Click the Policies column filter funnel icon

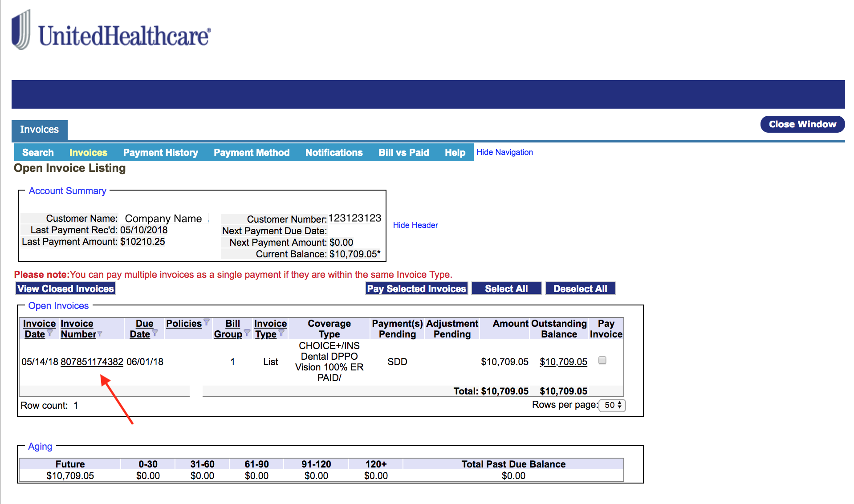[x=207, y=322]
